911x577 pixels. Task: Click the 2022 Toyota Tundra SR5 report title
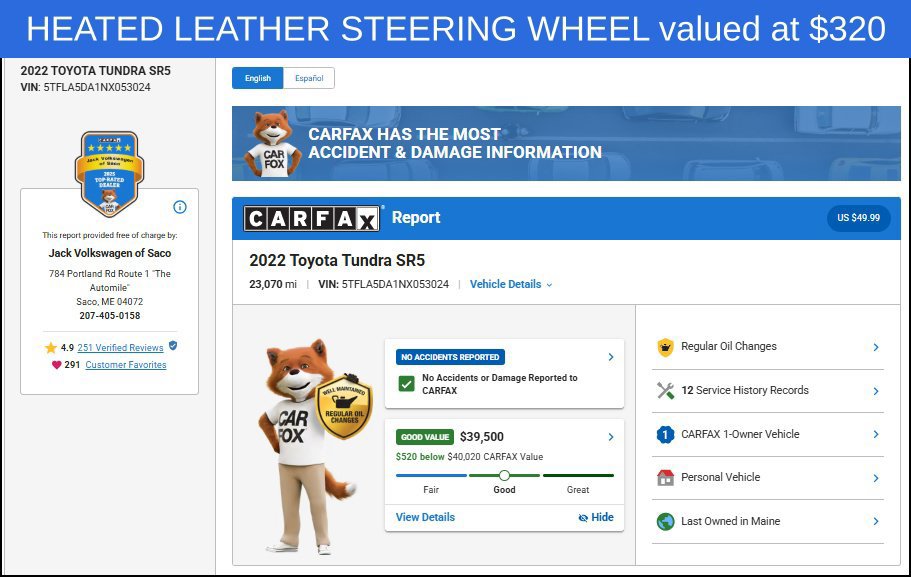pos(337,260)
